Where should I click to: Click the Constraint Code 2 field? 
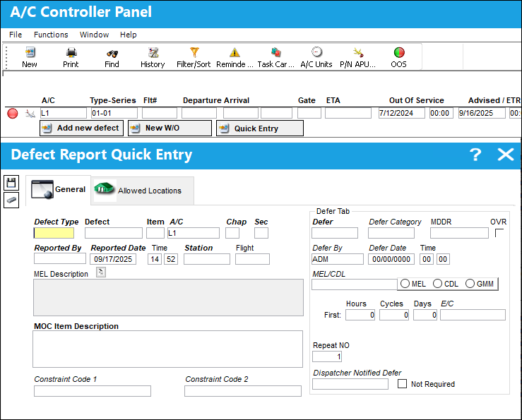point(243,391)
